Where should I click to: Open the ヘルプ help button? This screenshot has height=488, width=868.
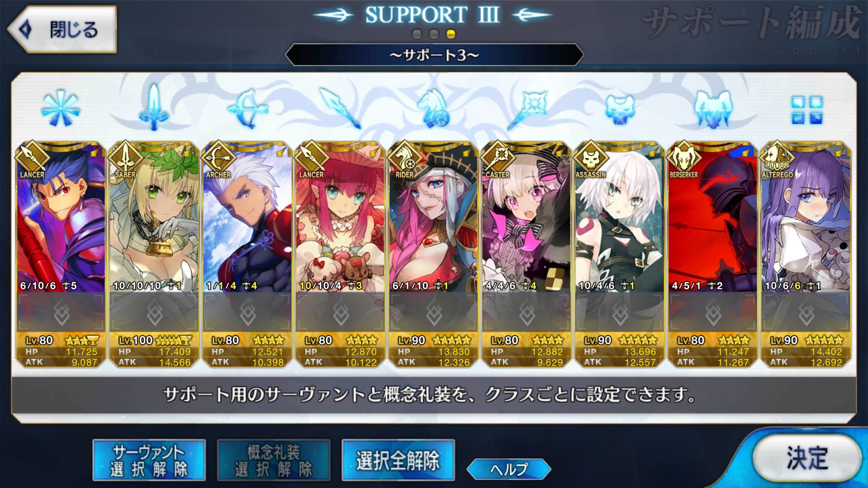point(509,469)
